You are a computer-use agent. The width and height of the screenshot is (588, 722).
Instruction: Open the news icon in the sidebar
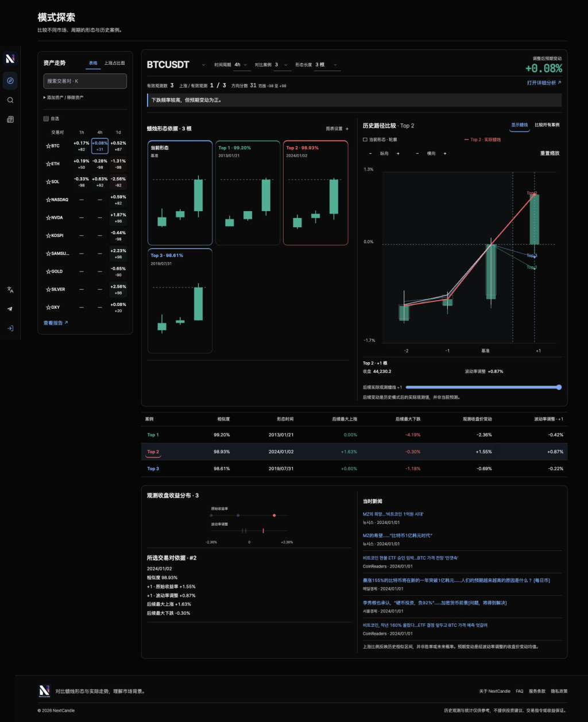[x=10, y=119]
